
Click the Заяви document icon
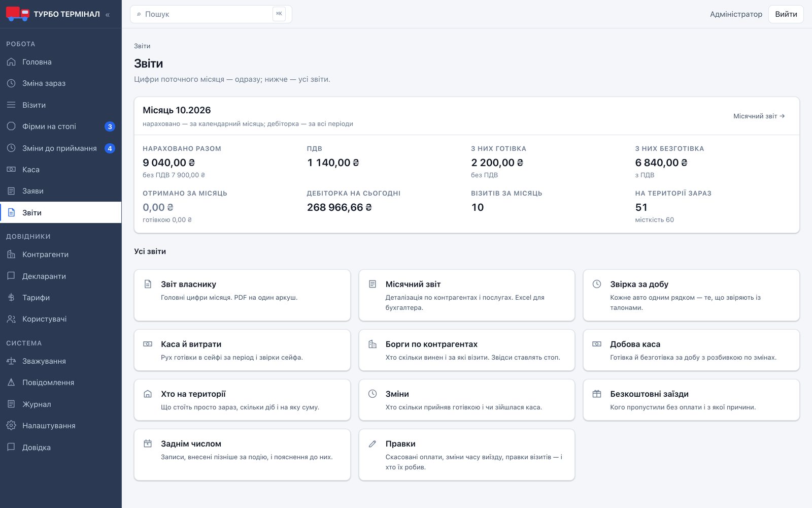(11, 191)
